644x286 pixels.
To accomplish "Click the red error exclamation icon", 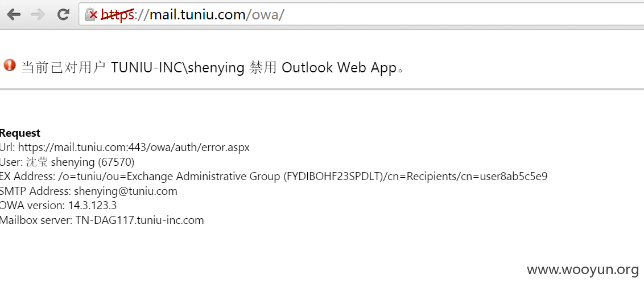I will tap(10, 65).
